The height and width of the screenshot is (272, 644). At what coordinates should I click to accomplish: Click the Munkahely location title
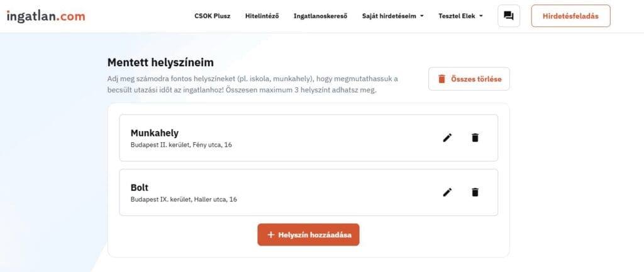click(x=155, y=133)
